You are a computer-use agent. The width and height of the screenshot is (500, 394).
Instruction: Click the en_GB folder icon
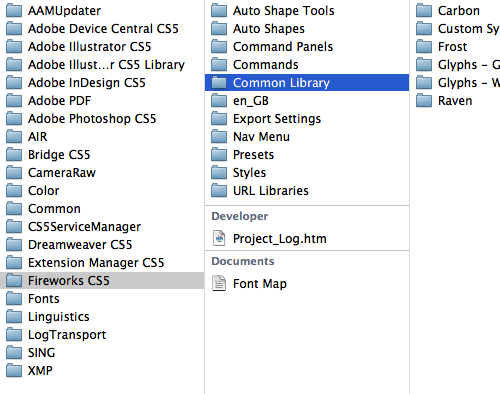click(x=219, y=101)
